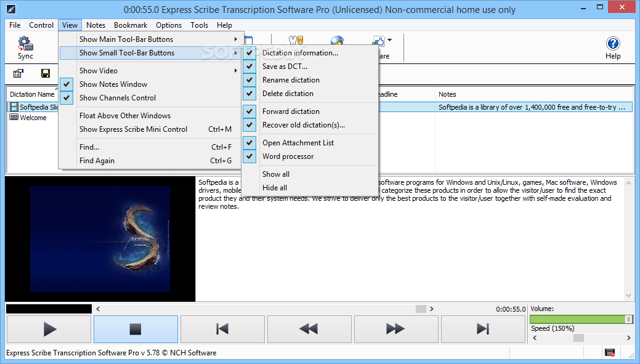Screen dimensions: 640x364
Task: Open the Help toolbar icon
Action: pyautogui.click(x=613, y=43)
